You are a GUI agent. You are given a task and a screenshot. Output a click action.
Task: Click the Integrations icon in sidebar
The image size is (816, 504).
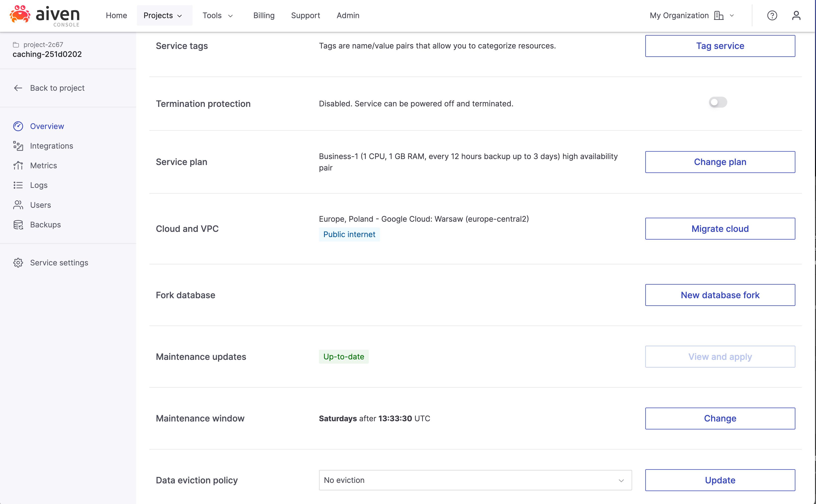(x=18, y=146)
